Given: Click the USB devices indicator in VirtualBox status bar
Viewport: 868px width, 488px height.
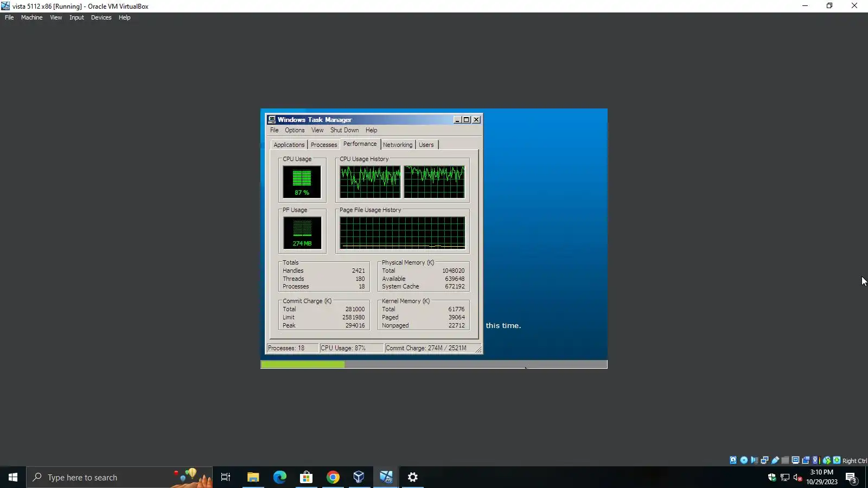Looking at the screenshot, I should pyautogui.click(x=775, y=460).
